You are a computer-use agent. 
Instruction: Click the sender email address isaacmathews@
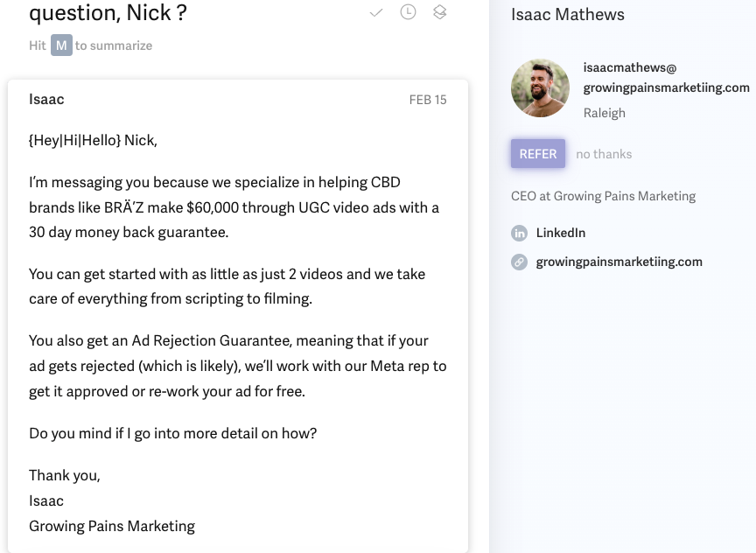point(630,67)
